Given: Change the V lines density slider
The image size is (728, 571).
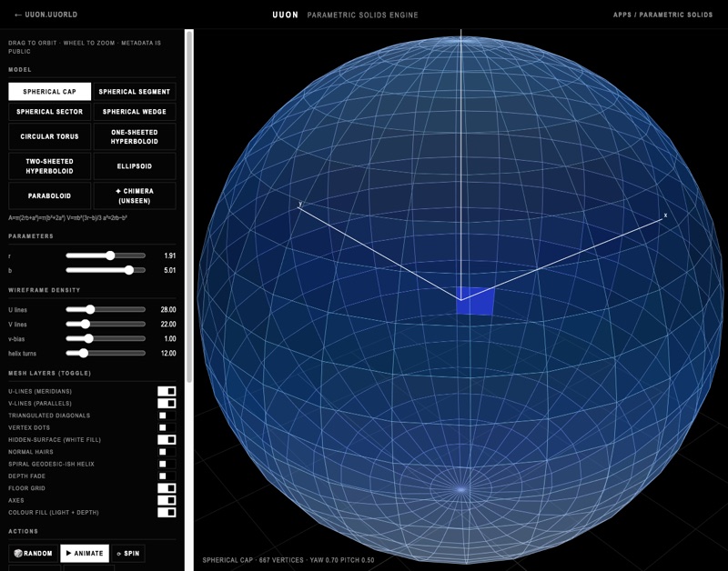Looking at the screenshot, I should 106,324.
